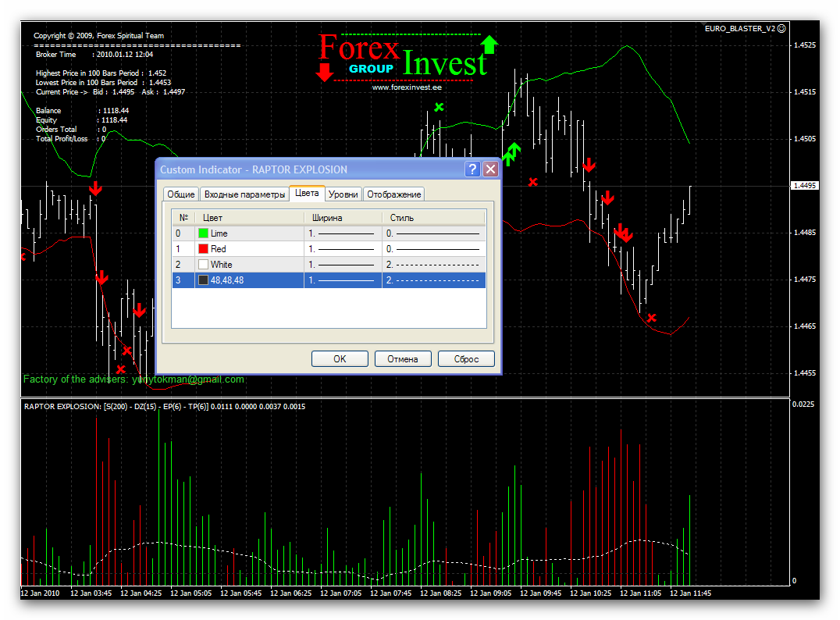
Task: Click the 0.0225 indicator scale label
Action: (x=803, y=404)
